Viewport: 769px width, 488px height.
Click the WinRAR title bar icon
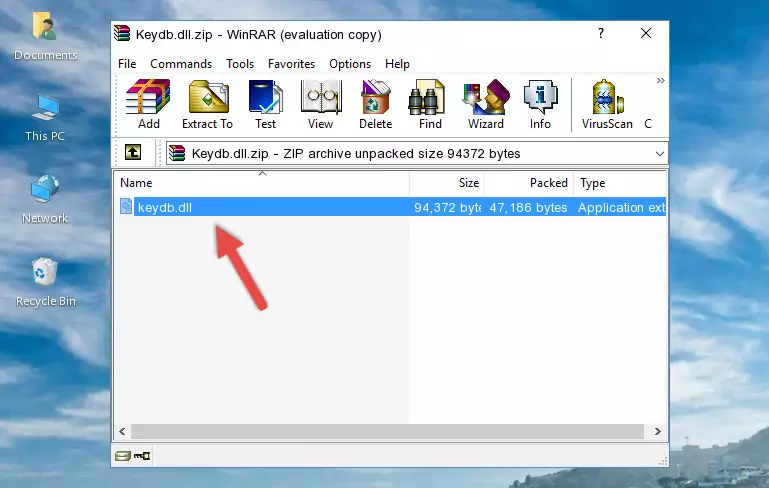[x=122, y=33]
